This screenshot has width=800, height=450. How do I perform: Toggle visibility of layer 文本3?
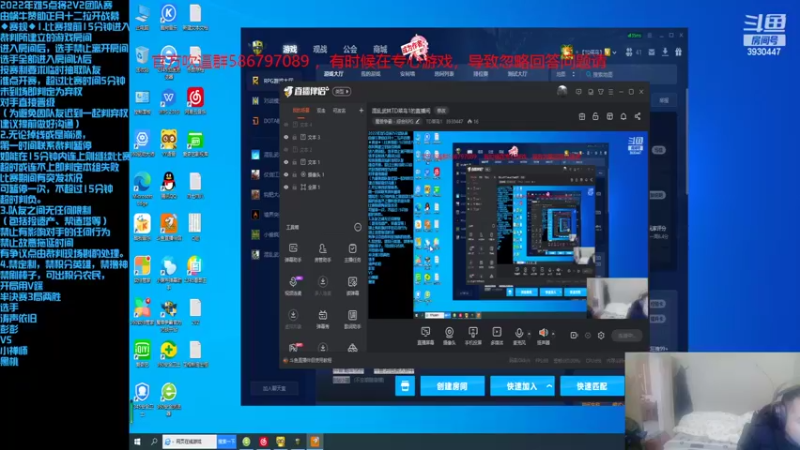pyautogui.click(x=286, y=137)
